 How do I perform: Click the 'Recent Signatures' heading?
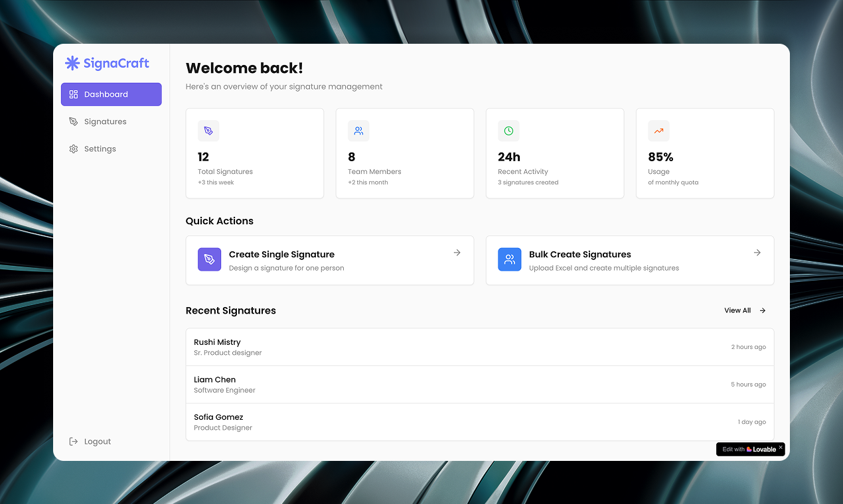(x=231, y=310)
